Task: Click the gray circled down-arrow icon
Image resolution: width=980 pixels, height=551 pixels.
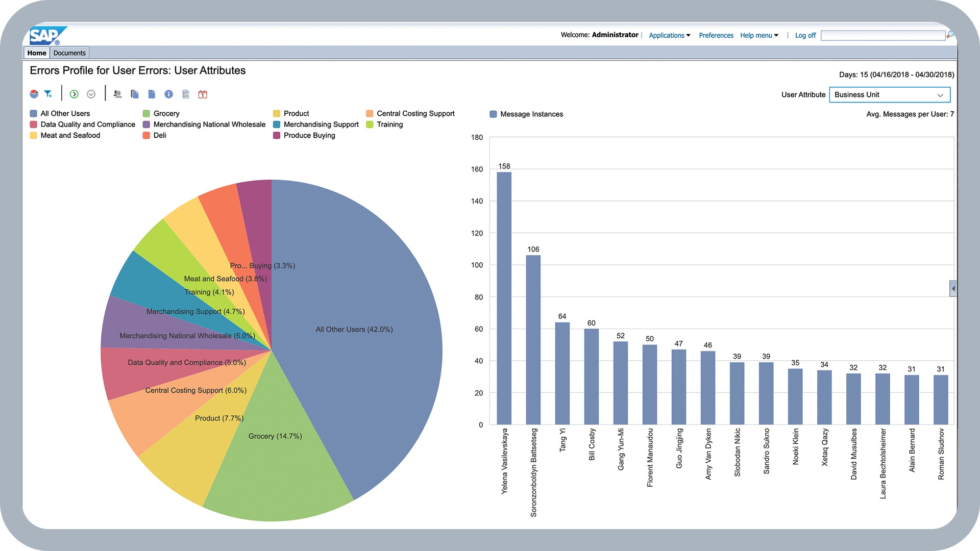Action: pyautogui.click(x=91, y=94)
